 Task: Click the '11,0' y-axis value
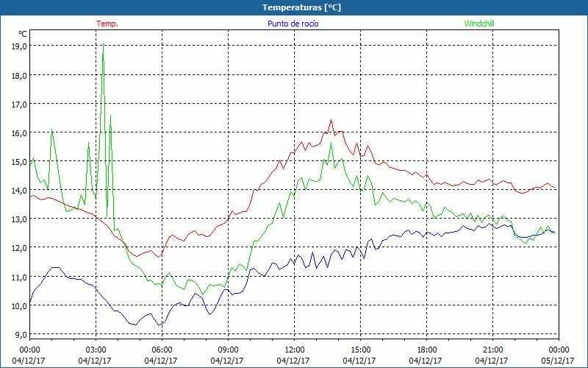[x=19, y=277]
